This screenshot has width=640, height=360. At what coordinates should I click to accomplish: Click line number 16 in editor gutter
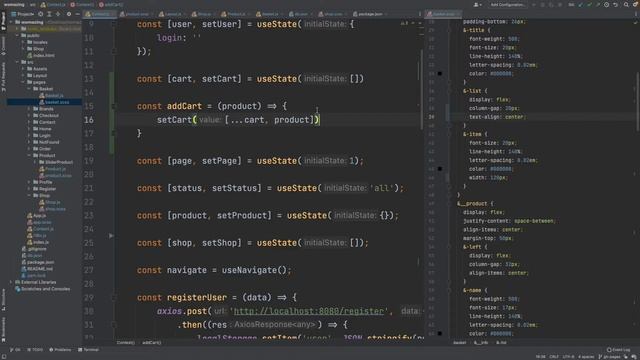tap(89, 120)
